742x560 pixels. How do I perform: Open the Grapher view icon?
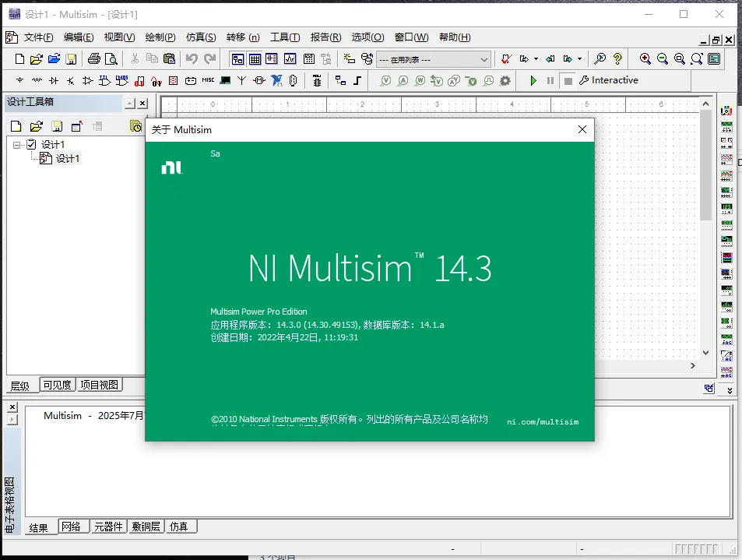click(290, 58)
